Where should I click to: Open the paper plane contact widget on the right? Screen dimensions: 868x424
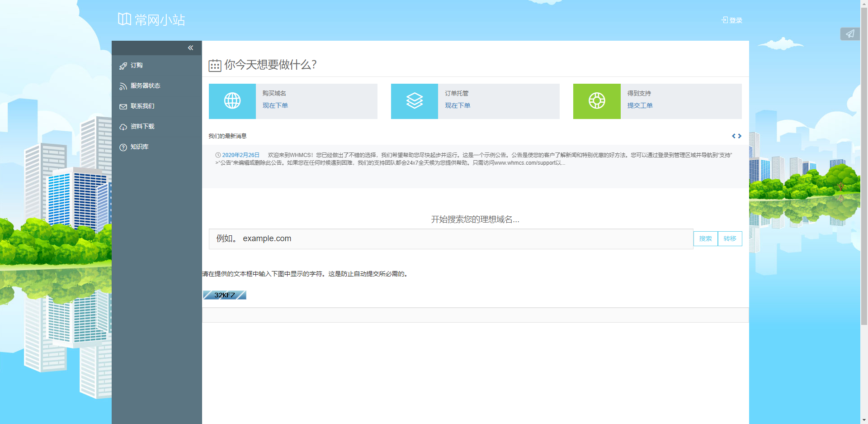850,33
